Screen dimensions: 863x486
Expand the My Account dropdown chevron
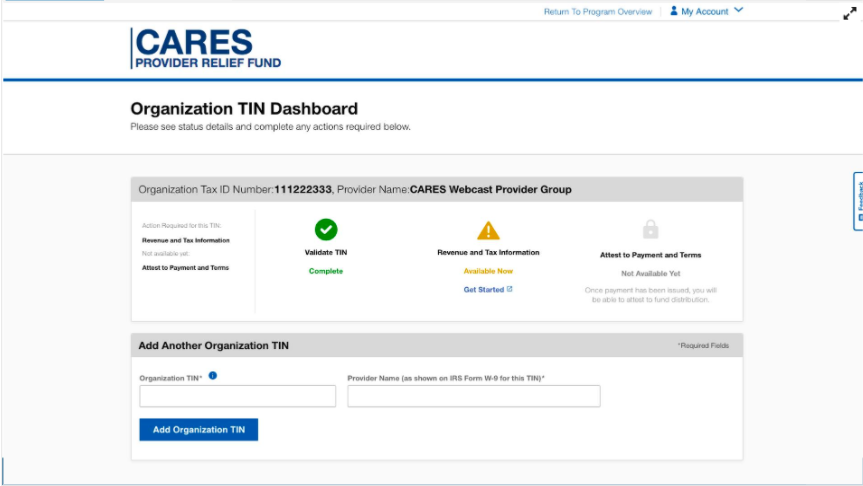pyautogui.click(x=739, y=10)
